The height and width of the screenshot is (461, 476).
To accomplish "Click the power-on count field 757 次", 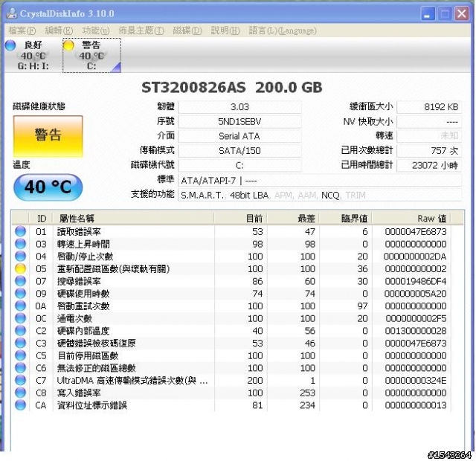I will [429, 150].
